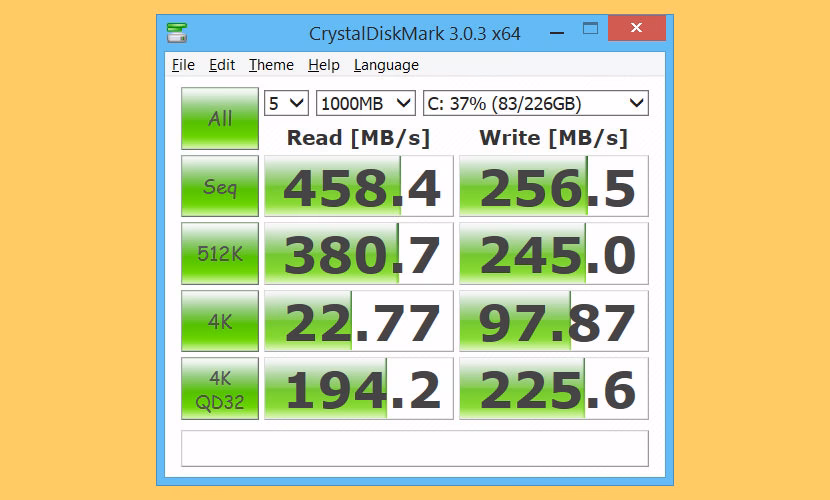Image resolution: width=830 pixels, height=500 pixels.
Task: Open the File menu
Action: [183, 65]
